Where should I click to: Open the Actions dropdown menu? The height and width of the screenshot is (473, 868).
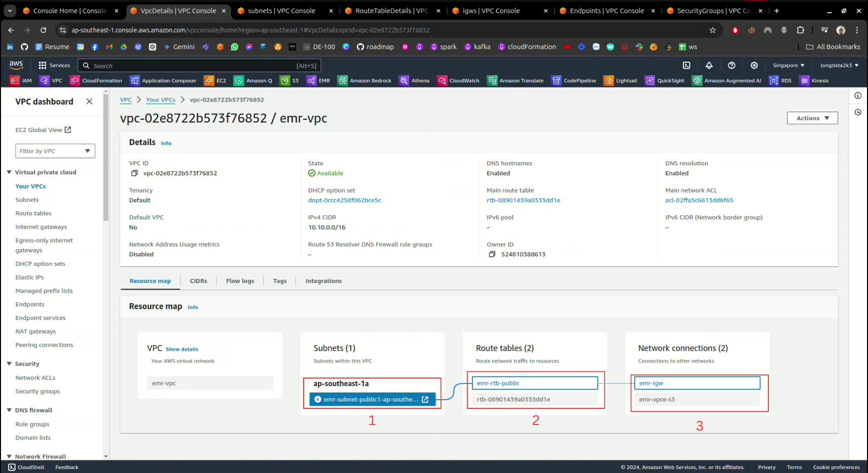[x=812, y=118]
